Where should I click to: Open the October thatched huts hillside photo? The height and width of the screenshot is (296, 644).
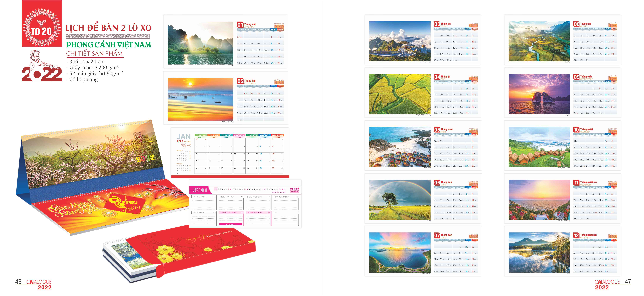pos(539,147)
